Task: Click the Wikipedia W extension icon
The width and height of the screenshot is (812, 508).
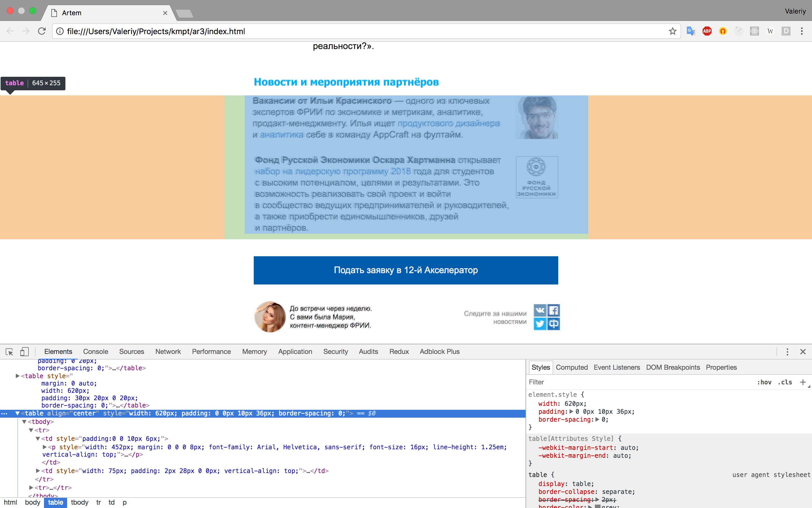Action: [770, 31]
